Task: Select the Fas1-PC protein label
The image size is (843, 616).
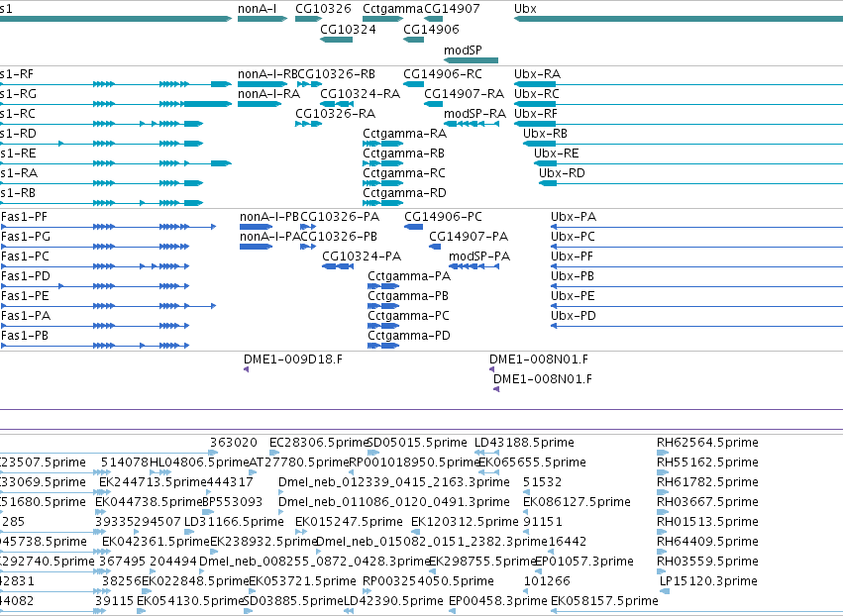Action: pos(25,257)
